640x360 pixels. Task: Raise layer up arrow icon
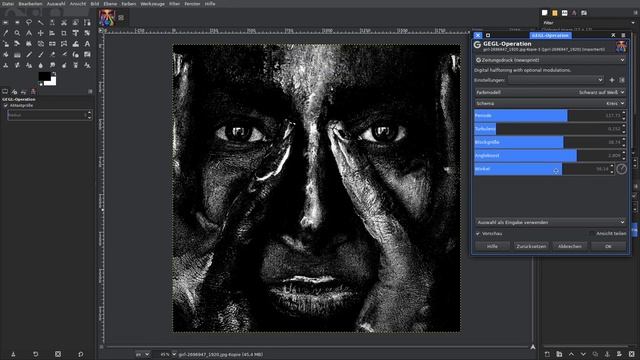[x=571, y=354]
